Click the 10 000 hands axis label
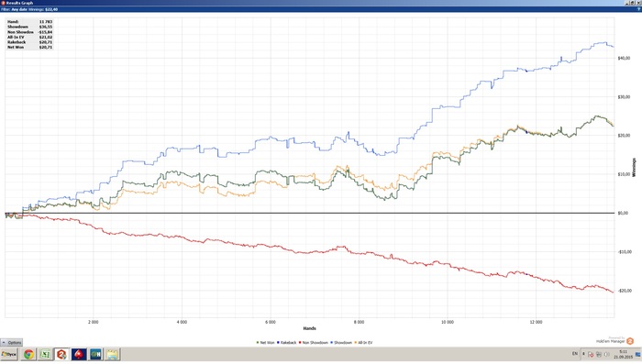The image size is (642, 364). point(448,322)
